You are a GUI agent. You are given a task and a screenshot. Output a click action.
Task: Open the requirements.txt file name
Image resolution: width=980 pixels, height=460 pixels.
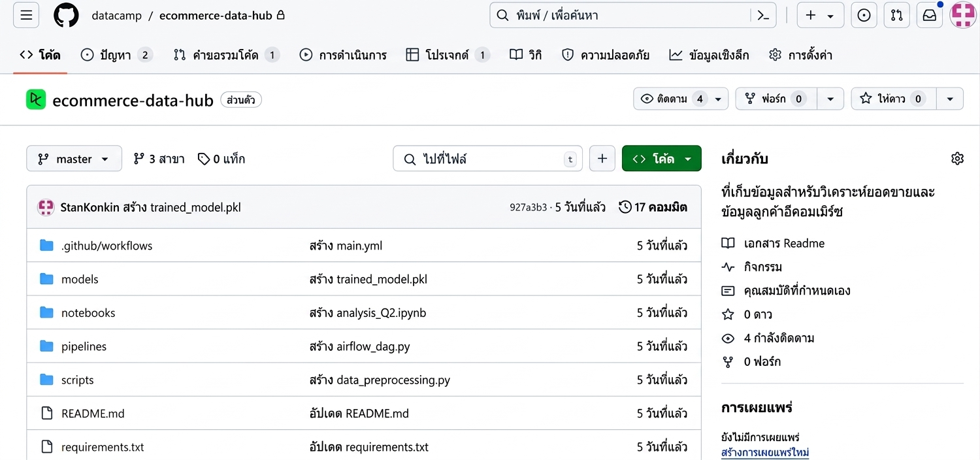(103, 447)
